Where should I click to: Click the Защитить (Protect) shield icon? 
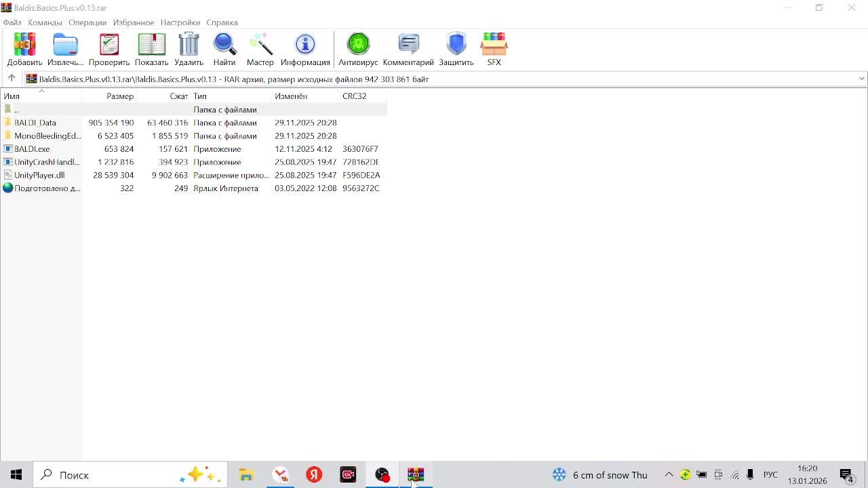click(456, 49)
